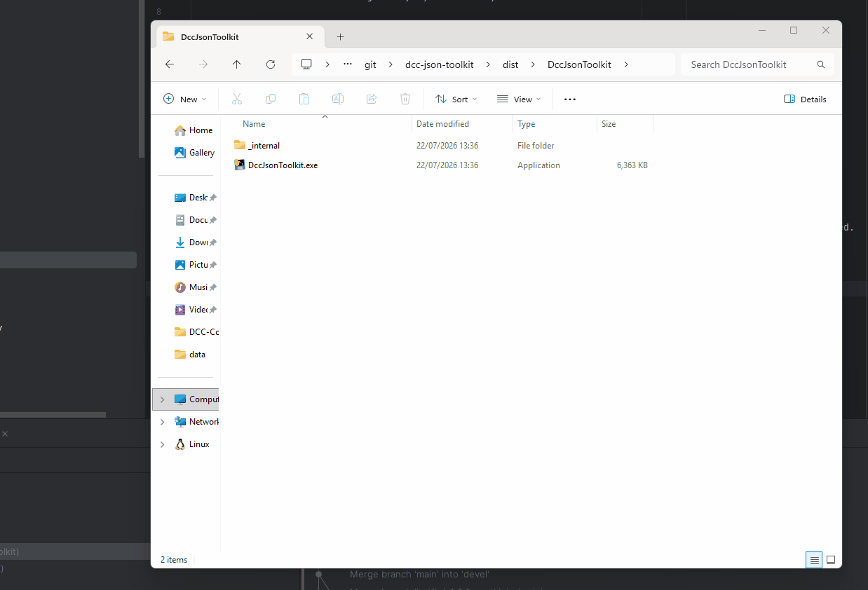This screenshot has height=590, width=868.
Task: Open pinned Pictures folder
Action: (196, 265)
